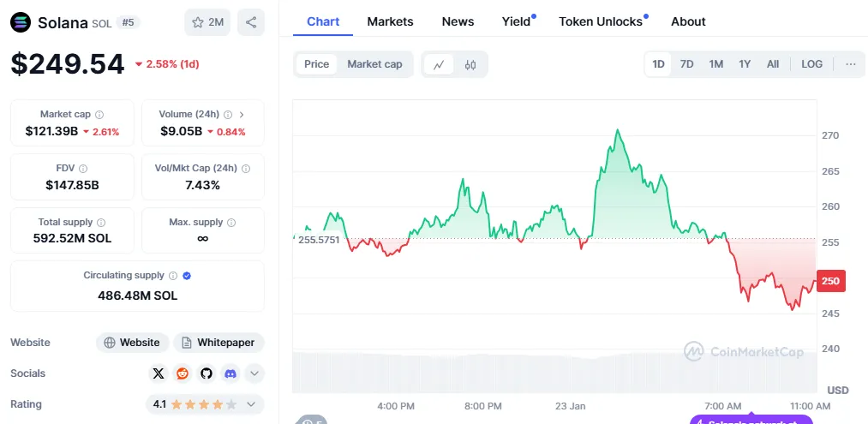Expand more social links chevron
The height and width of the screenshot is (424, 868).
(254, 373)
